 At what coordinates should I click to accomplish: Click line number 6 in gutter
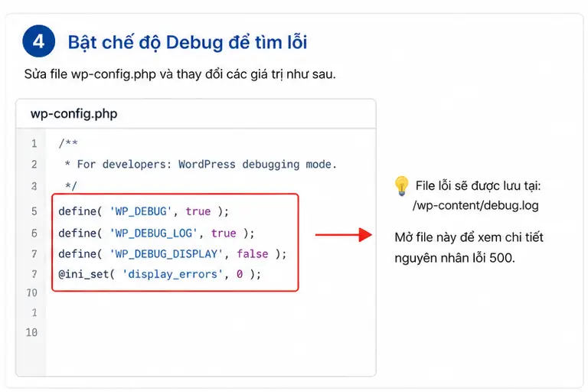point(34,233)
